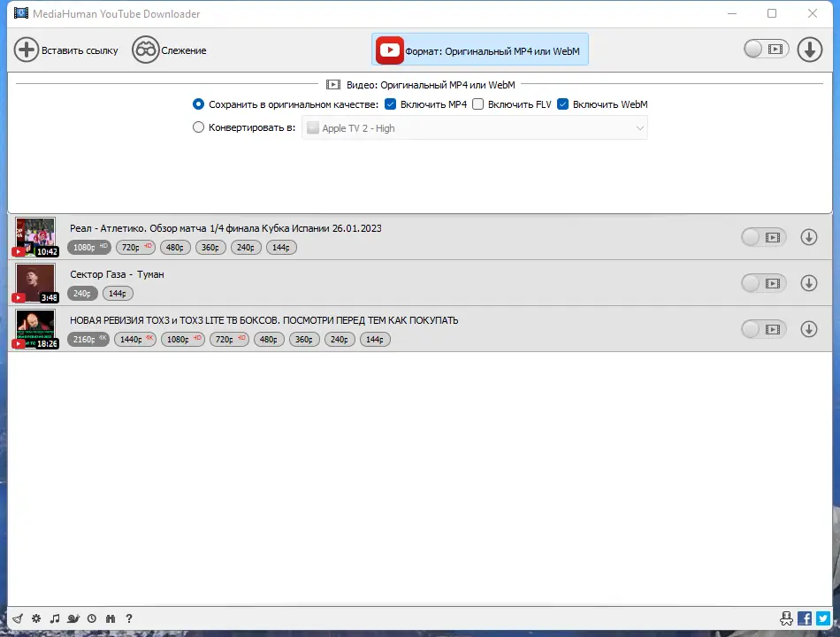Select 144p quality for Сектор Газа
This screenshot has width=840, height=637.
pos(118,294)
